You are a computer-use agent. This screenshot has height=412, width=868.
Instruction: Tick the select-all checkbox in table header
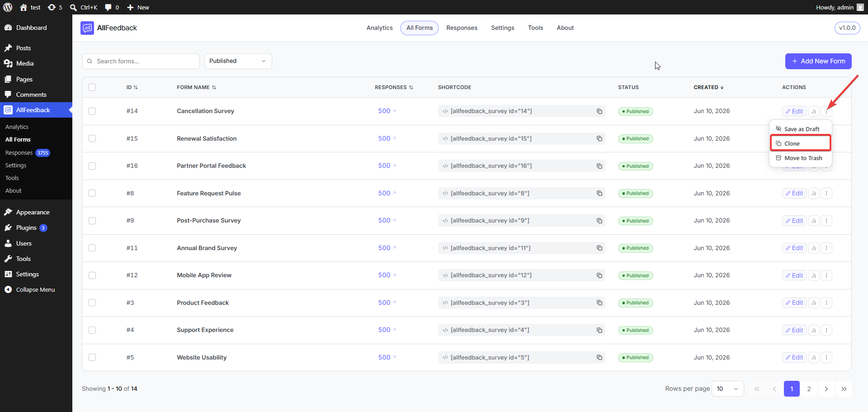point(92,87)
